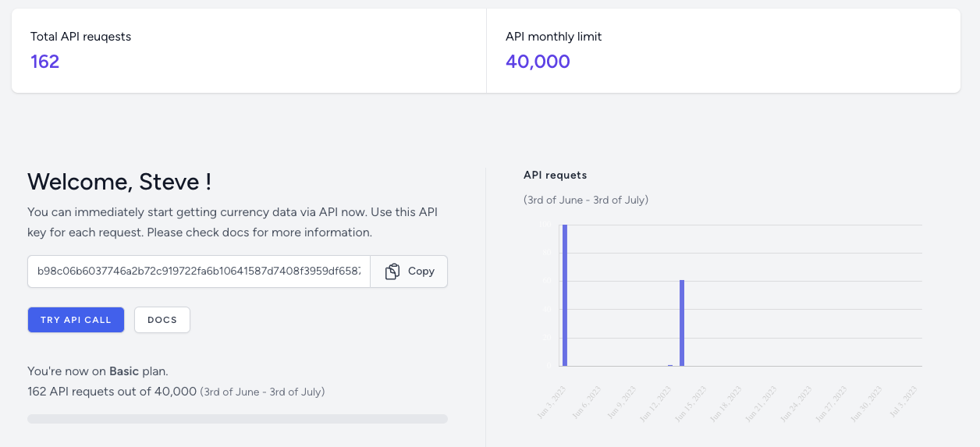
Task: Click the Total API requests value 162
Action: point(45,62)
